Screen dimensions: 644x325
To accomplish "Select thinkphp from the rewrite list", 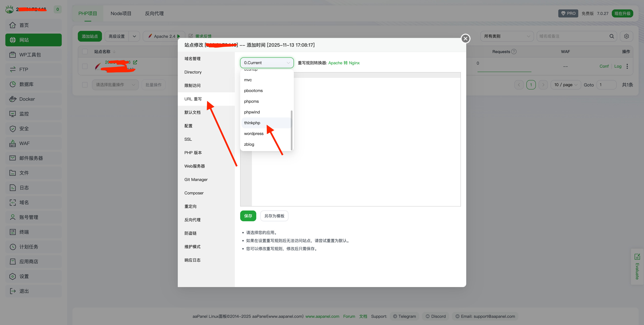I will [252, 123].
